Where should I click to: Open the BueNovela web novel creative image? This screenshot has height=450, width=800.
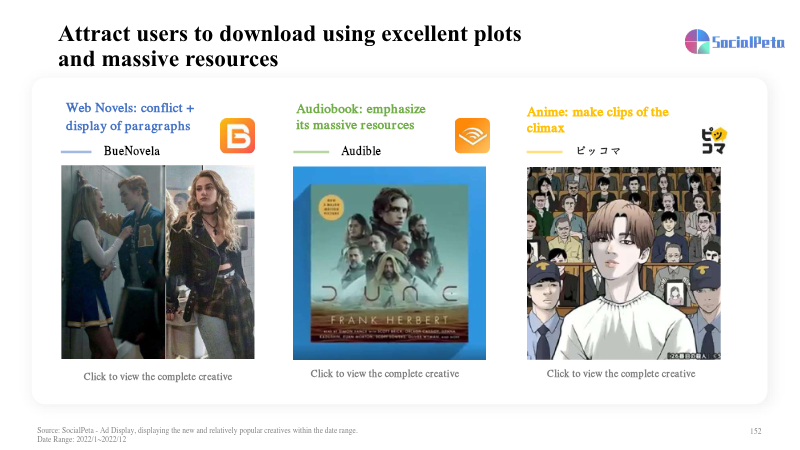pyautogui.click(x=158, y=262)
